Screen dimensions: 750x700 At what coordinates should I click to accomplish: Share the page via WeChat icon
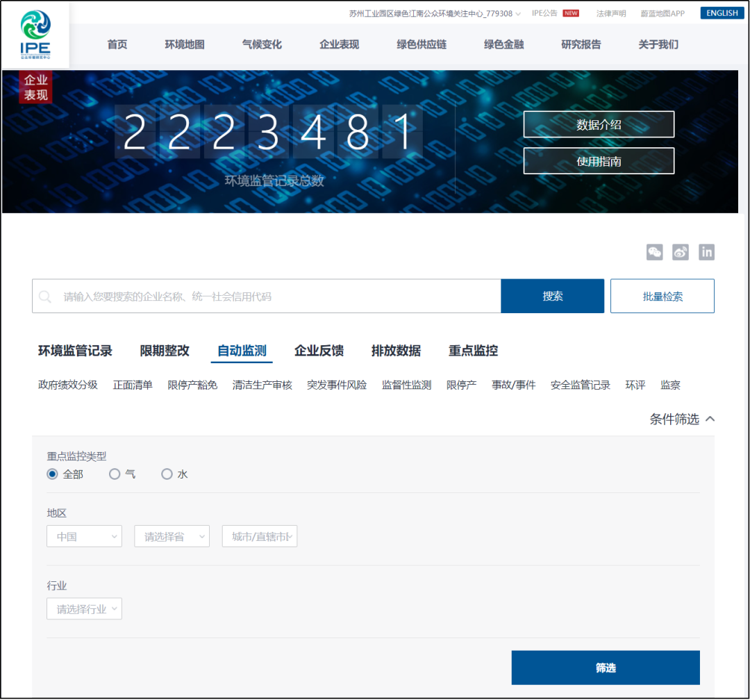[654, 252]
